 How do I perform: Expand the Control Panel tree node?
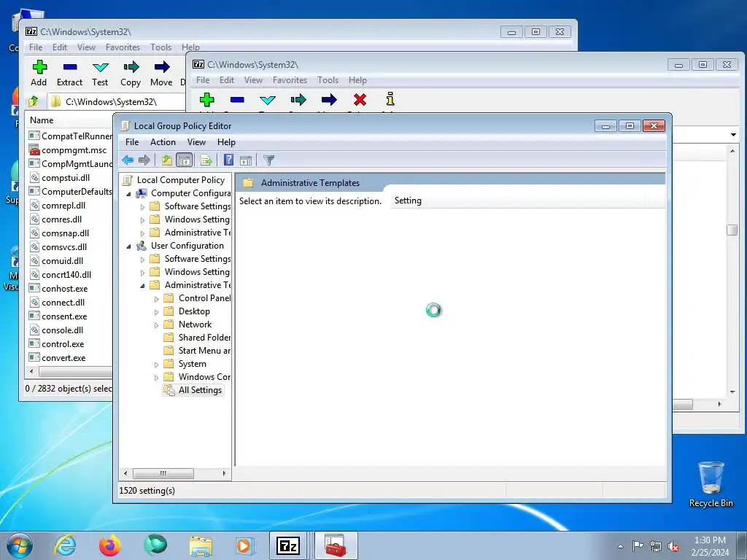coord(156,299)
